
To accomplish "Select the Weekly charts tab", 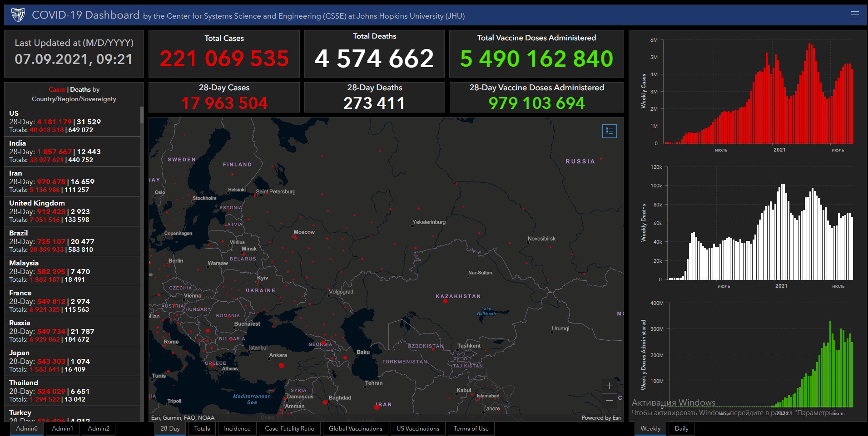I will click(650, 428).
